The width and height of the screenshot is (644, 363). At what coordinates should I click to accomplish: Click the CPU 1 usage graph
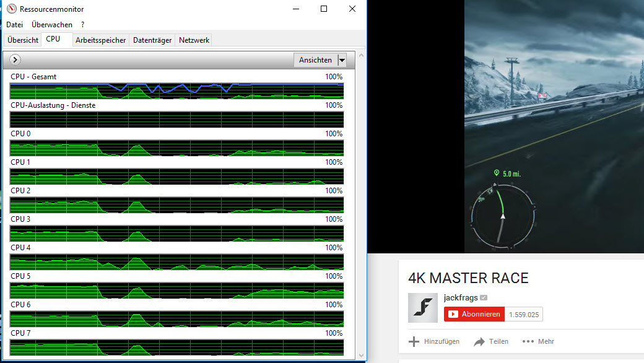(176, 177)
